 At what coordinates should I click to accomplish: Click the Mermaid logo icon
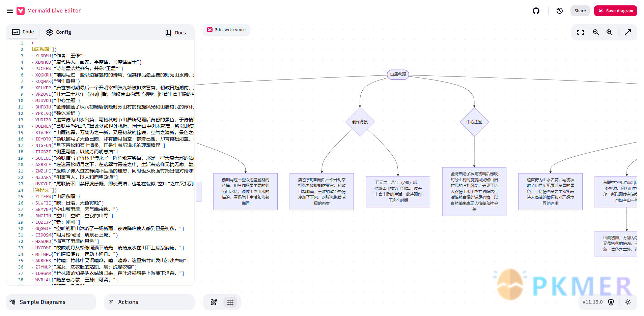tap(21, 11)
